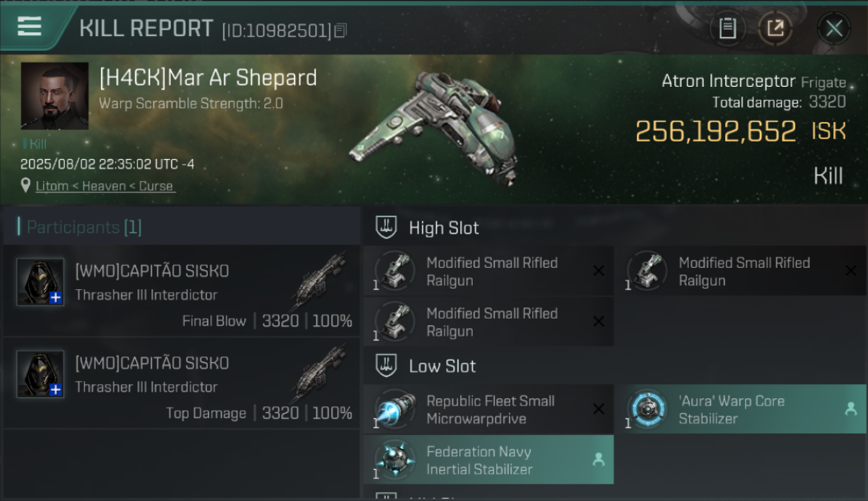Image resolution: width=868 pixels, height=501 pixels.
Task: Click the clipboard copy report icon
Action: tap(727, 28)
